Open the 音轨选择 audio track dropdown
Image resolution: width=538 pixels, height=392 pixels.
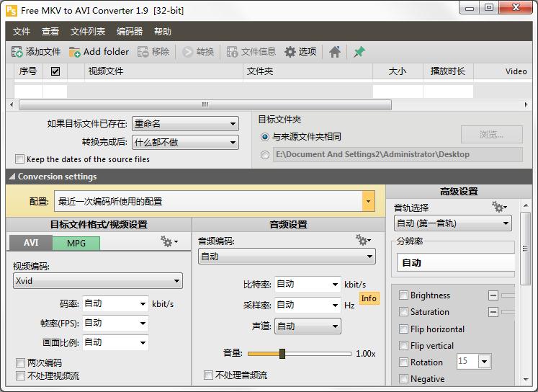click(506, 223)
